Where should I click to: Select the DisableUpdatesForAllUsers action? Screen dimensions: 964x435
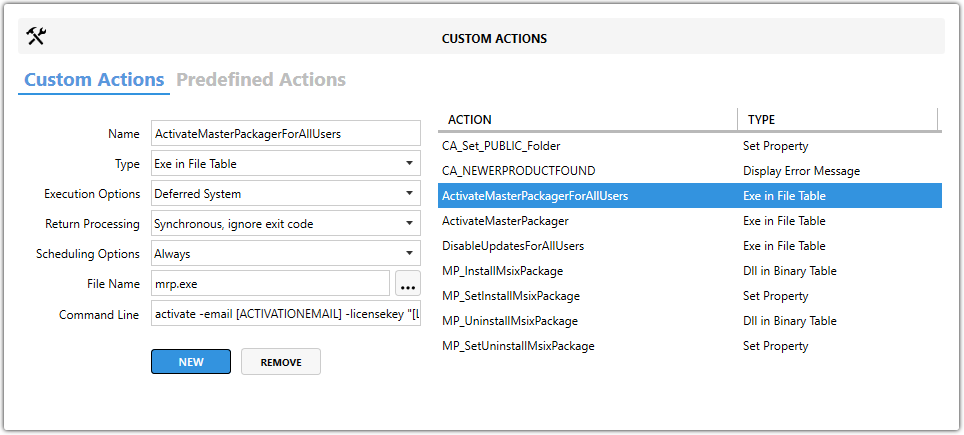pos(690,246)
